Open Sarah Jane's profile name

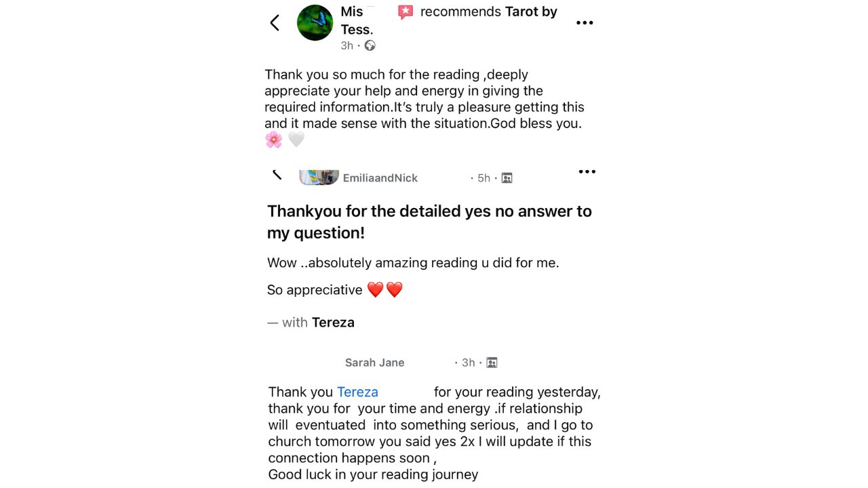pos(374,363)
